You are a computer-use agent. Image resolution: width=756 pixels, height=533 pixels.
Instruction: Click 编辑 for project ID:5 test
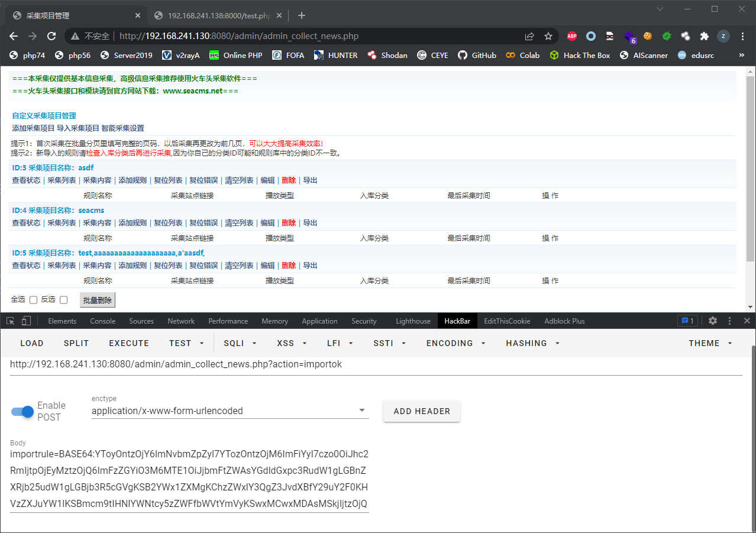click(x=267, y=266)
